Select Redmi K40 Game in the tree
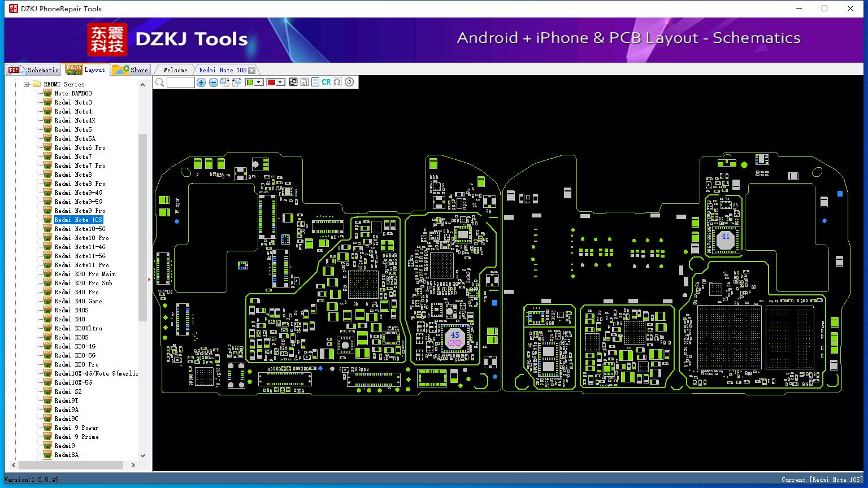The height and width of the screenshot is (488, 868). point(78,301)
